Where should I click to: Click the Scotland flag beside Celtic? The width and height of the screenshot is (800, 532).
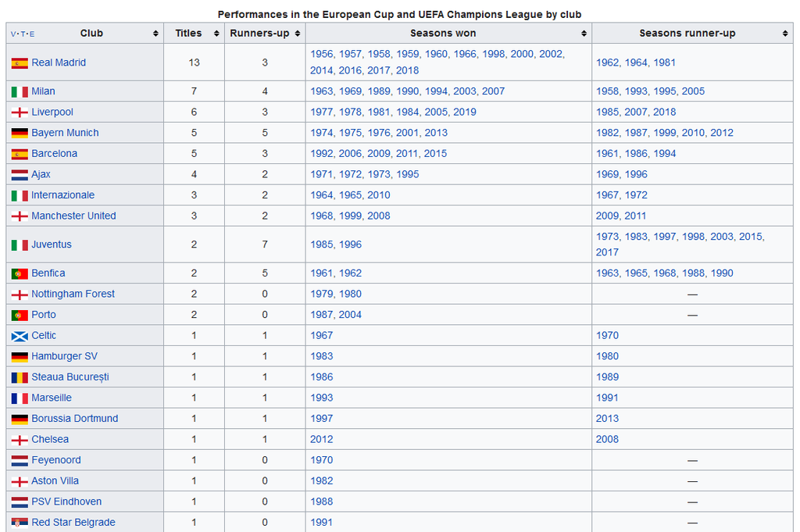pos(20,336)
